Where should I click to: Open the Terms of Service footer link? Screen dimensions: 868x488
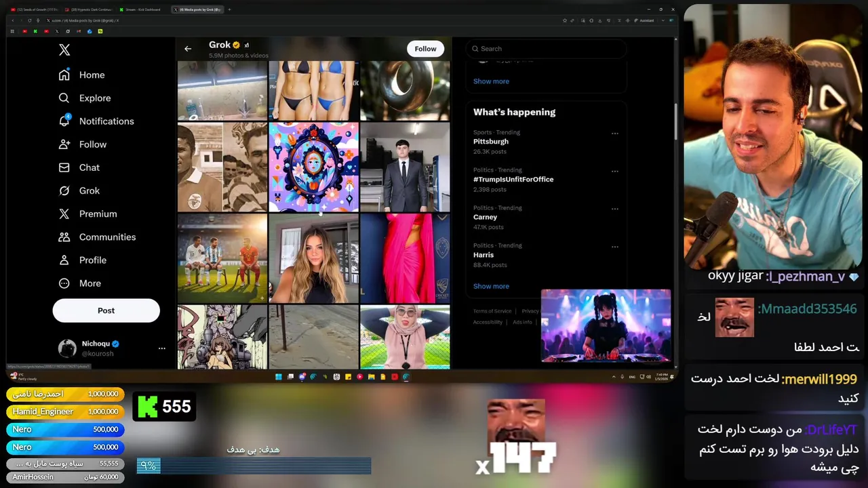tap(492, 311)
